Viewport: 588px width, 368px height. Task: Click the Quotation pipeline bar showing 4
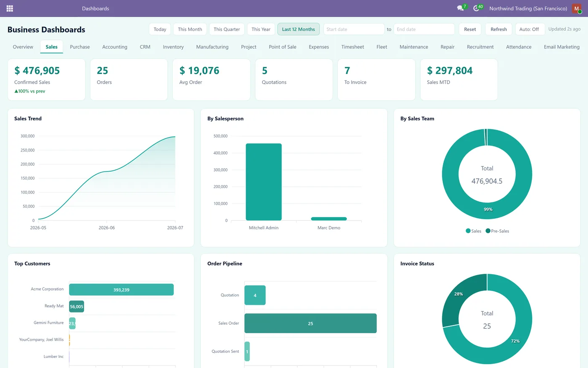coord(255,295)
